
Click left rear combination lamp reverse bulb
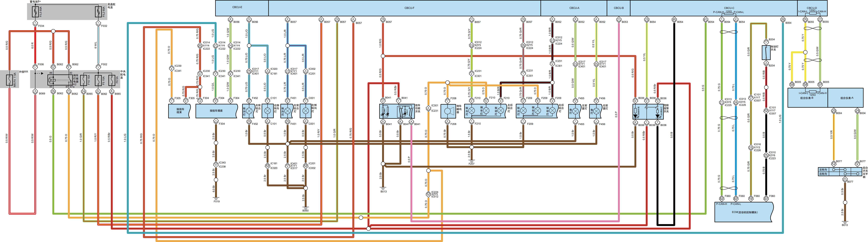[486, 110]
